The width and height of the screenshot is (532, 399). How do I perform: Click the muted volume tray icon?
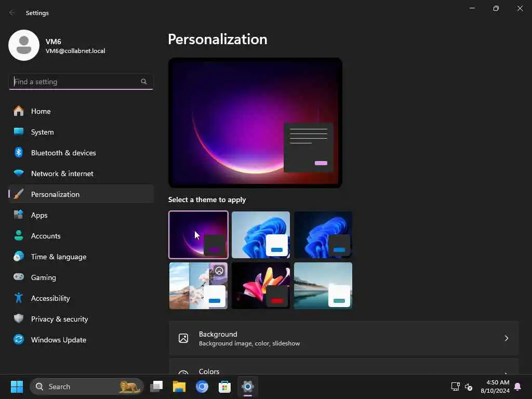469,387
